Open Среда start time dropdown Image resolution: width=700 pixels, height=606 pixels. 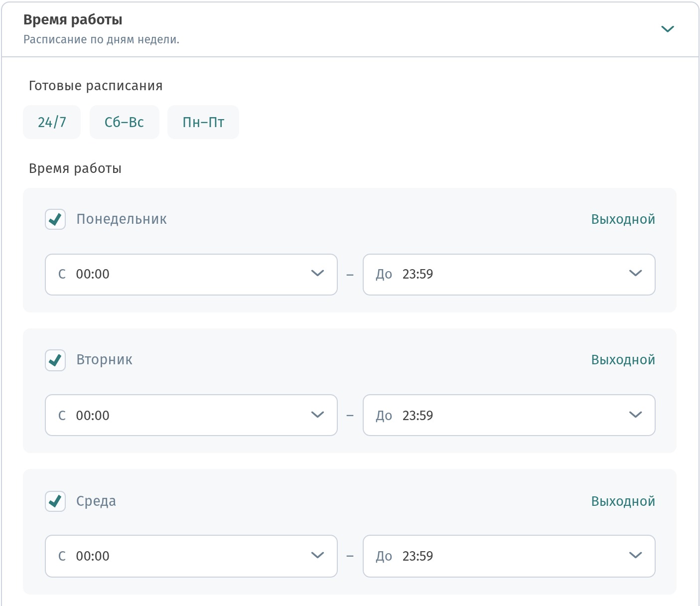click(191, 556)
